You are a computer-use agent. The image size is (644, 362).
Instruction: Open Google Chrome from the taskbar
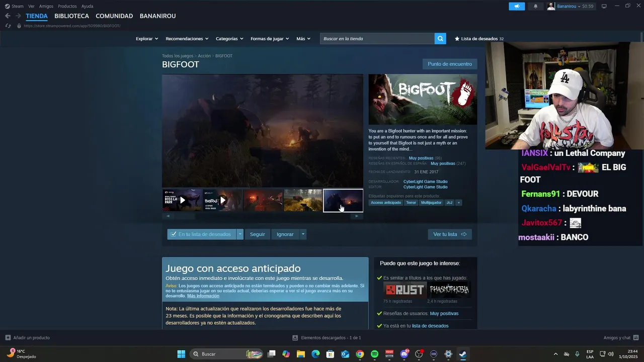[360, 354]
